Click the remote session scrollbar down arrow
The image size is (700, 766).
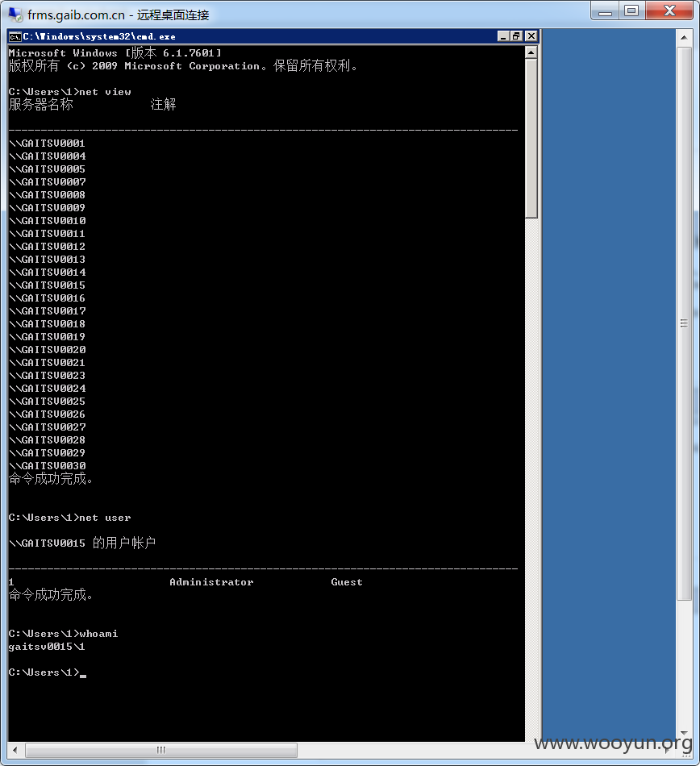[684, 733]
